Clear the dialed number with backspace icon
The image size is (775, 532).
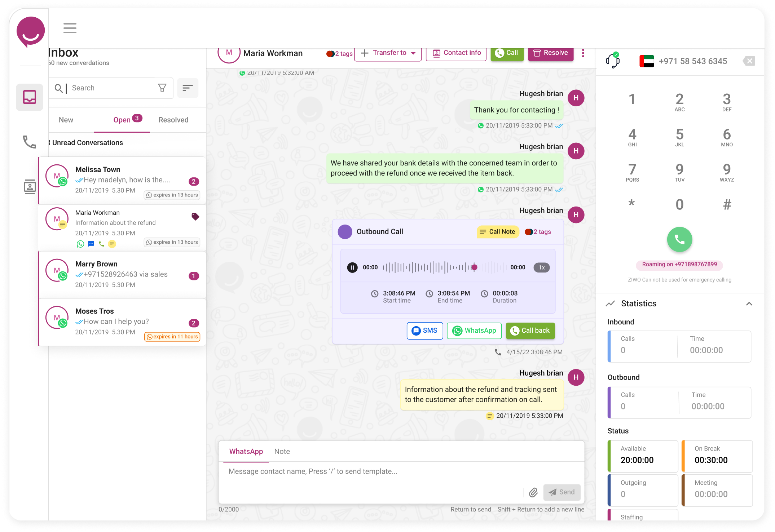pyautogui.click(x=749, y=61)
